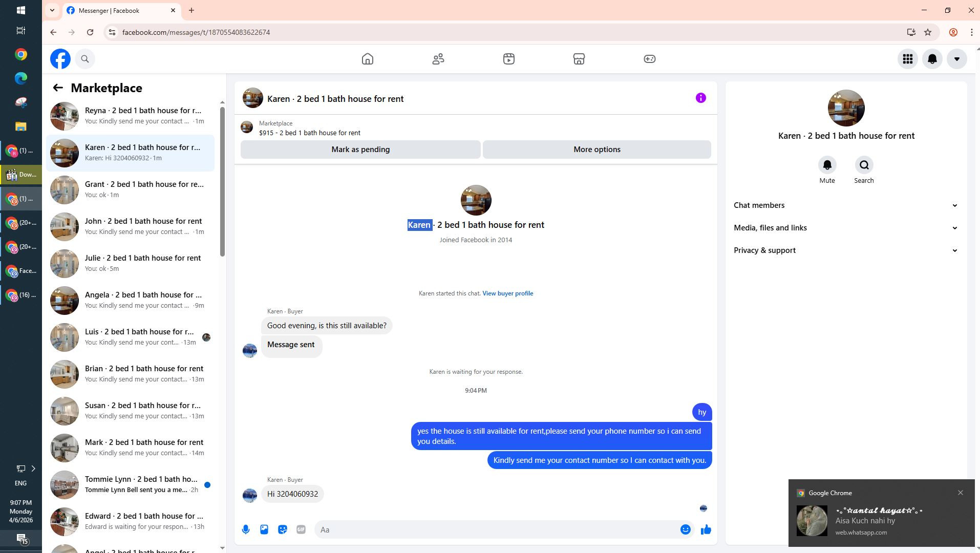Screen dimensions: 980x553
Task: Click Karen's listing thumbnail in the right panel
Action: pyautogui.click(x=846, y=108)
